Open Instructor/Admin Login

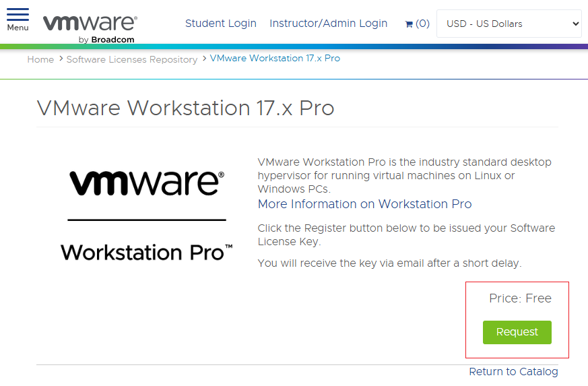coord(328,24)
